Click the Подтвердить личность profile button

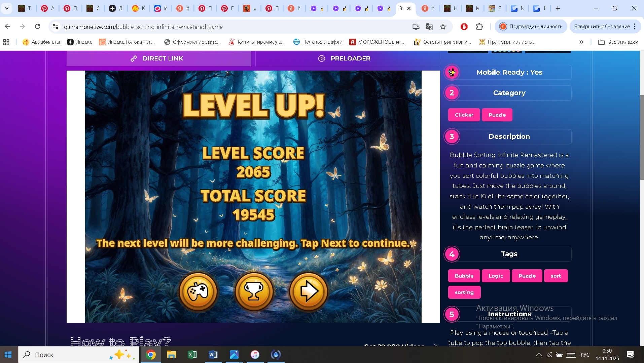tap(531, 27)
